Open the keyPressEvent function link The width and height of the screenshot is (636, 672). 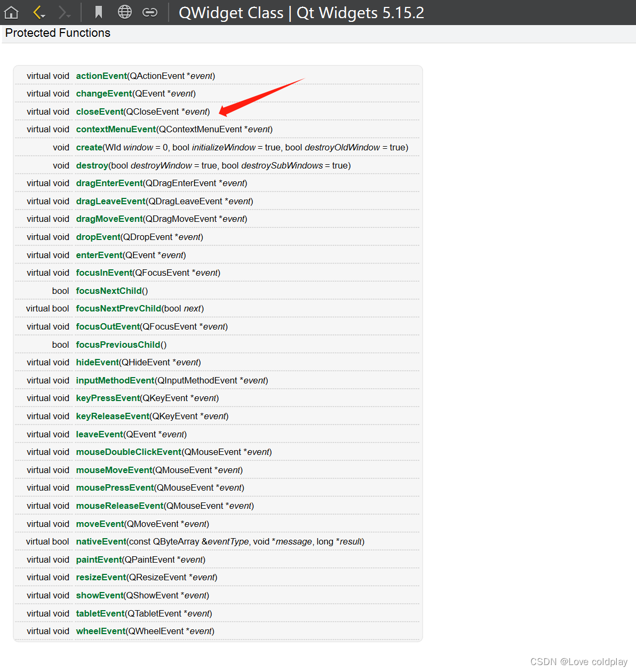(x=108, y=398)
